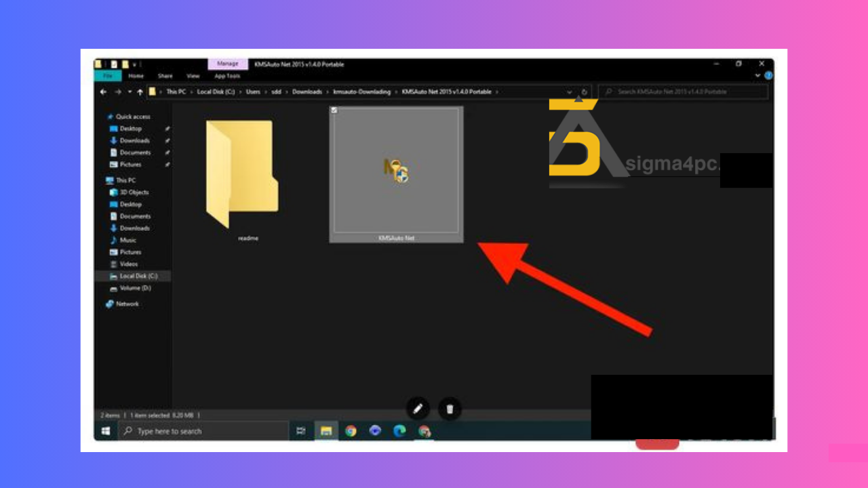Go forward with the forward arrow
This screenshot has width=868, height=488.
(x=117, y=91)
